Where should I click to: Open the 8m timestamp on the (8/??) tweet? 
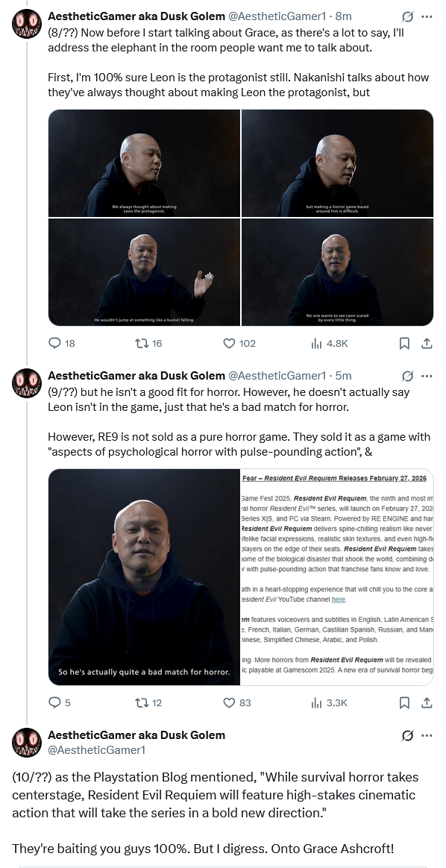tap(343, 16)
